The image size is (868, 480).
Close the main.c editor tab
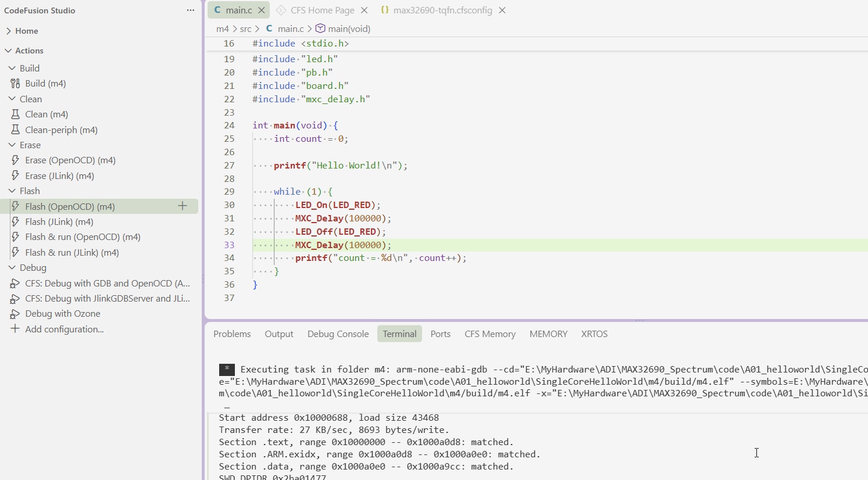(x=262, y=10)
